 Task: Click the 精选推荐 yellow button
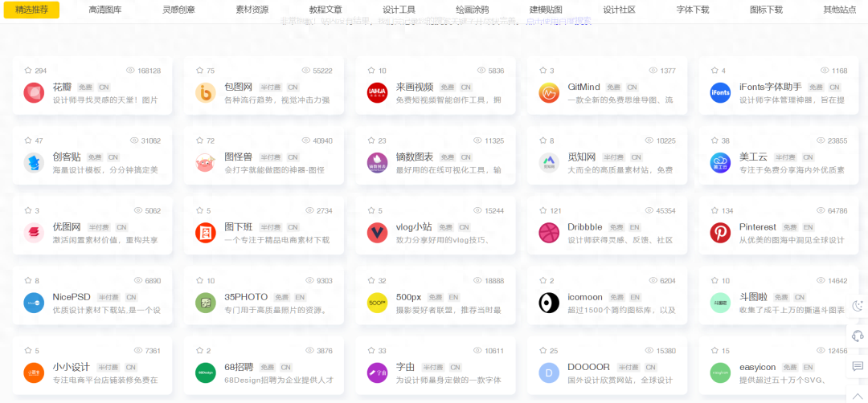[31, 10]
